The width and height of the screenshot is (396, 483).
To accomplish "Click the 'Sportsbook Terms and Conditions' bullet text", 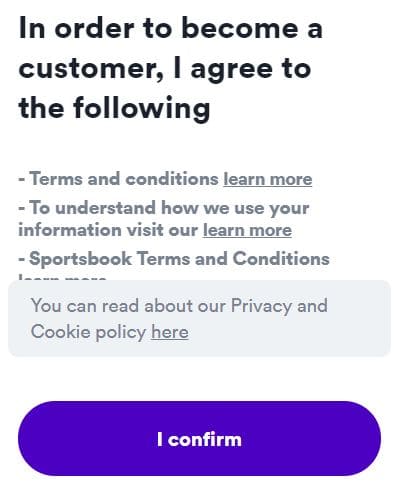I will (x=179, y=259).
